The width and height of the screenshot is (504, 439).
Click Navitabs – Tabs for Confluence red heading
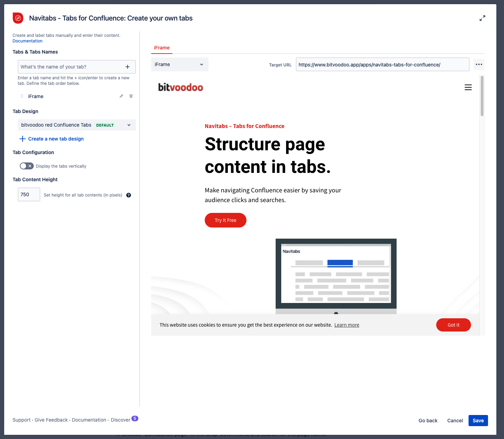244,126
